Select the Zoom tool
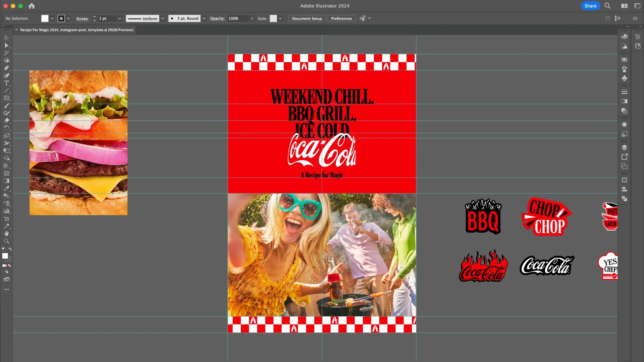Image resolution: width=644 pixels, height=362 pixels. (6, 241)
